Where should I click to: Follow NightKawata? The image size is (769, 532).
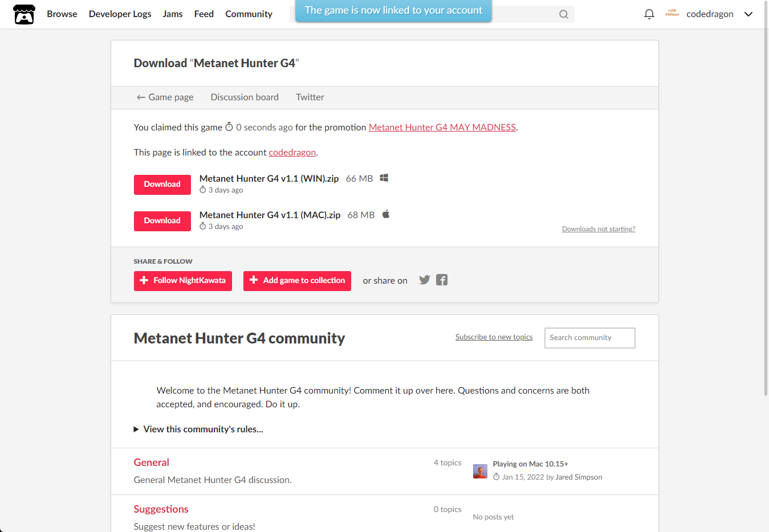point(183,281)
